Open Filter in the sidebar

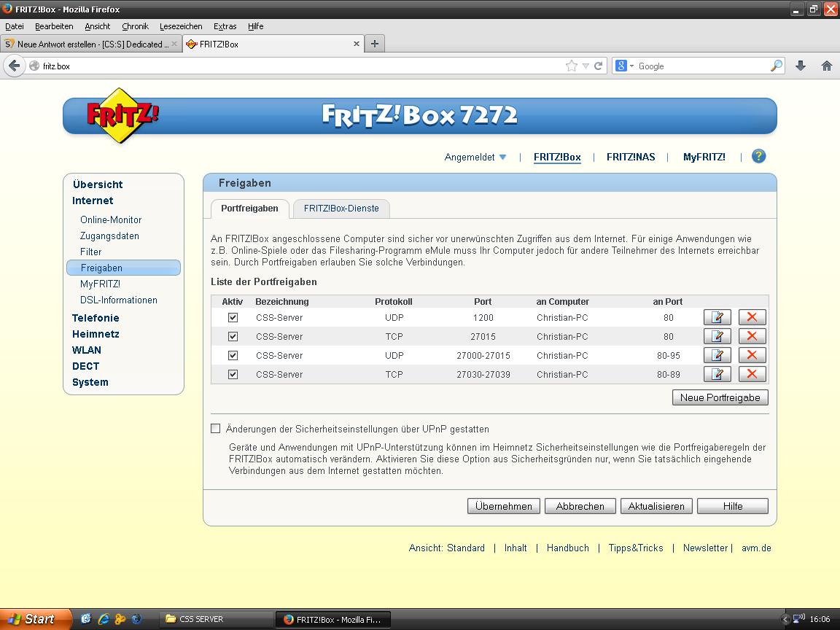(90, 252)
